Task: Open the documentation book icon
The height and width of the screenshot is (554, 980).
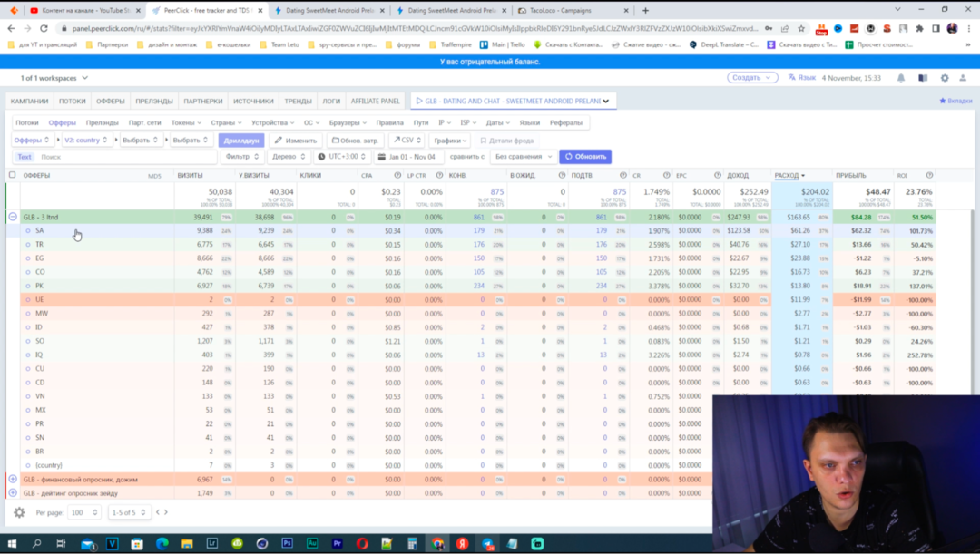Action: (x=923, y=78)
